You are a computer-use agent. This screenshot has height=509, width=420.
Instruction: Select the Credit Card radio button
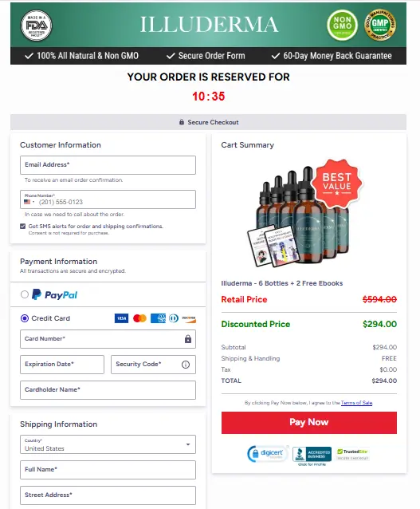coord(25,318)
